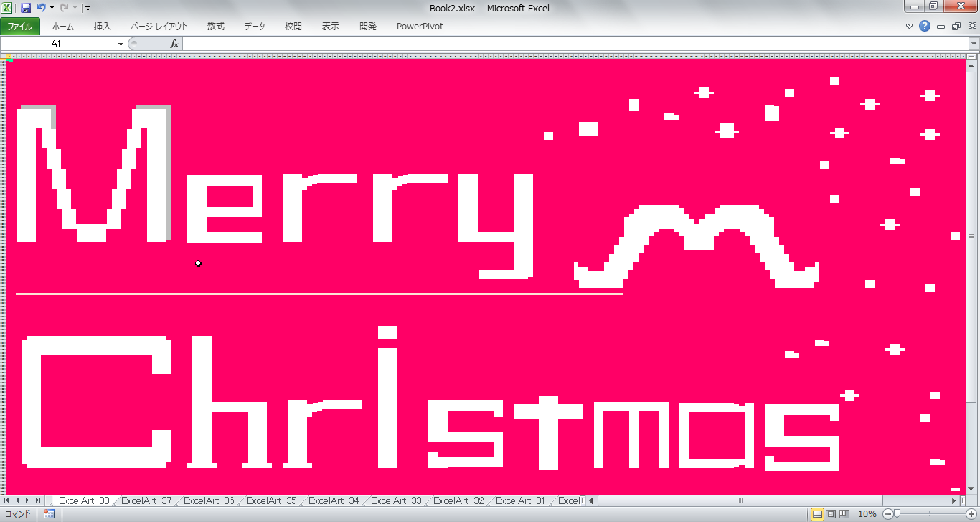Click the Select All corner of the sheet
The height and width of the screenshot is (522, 980).
click(x=4, y=56)
